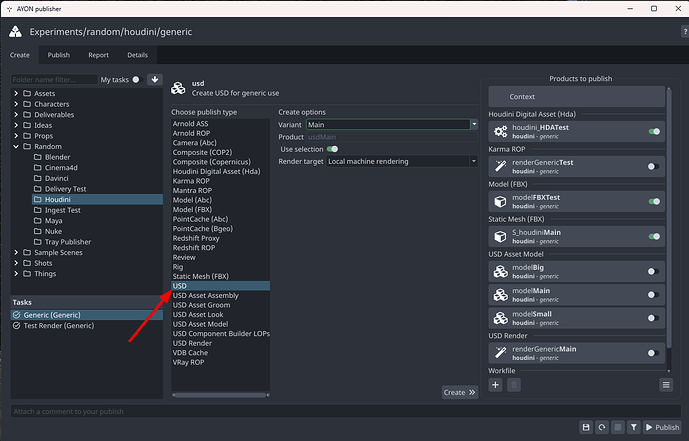
Task: Click the AYON publisher title bar icon
Action: tap(9, 9)
